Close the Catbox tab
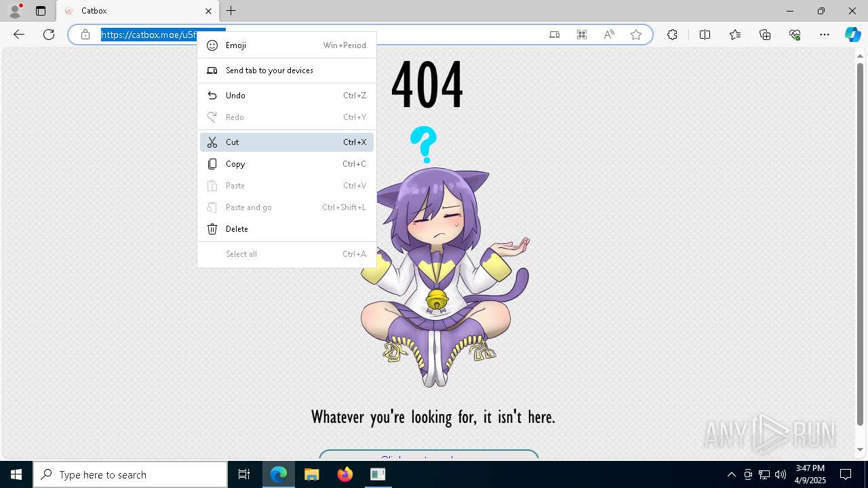The height and width of the screenshot is (488, 868). pyautogui.click(x=208, y=11)
